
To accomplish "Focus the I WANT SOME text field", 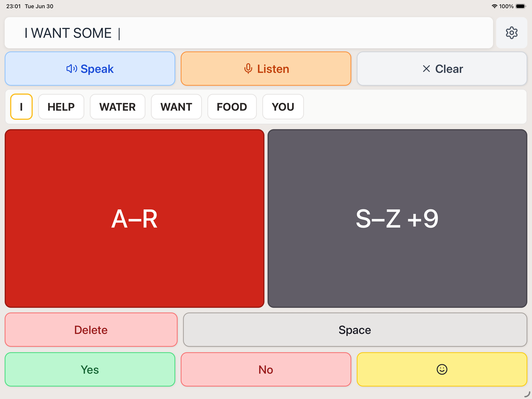I will tap(249, 33).
